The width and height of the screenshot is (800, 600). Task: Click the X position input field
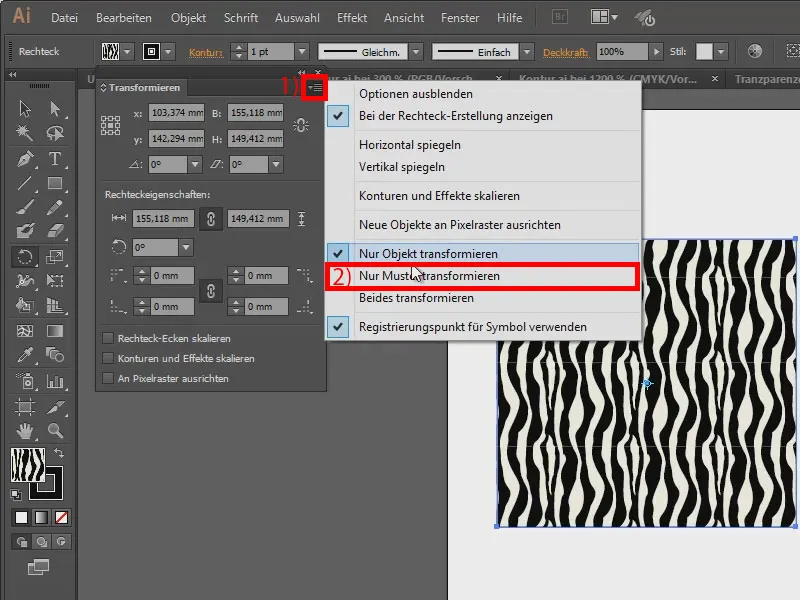(177, 113)
